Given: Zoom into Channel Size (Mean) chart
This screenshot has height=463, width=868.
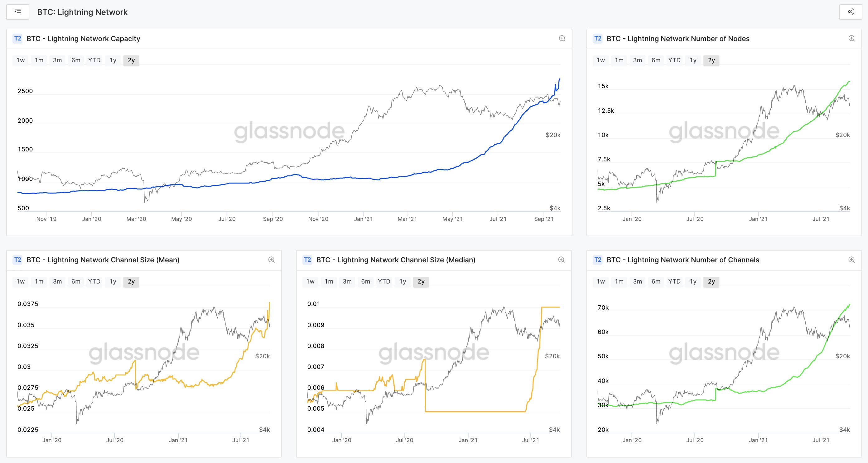Looking at the screenshot, I should click(x=271, y=260).
